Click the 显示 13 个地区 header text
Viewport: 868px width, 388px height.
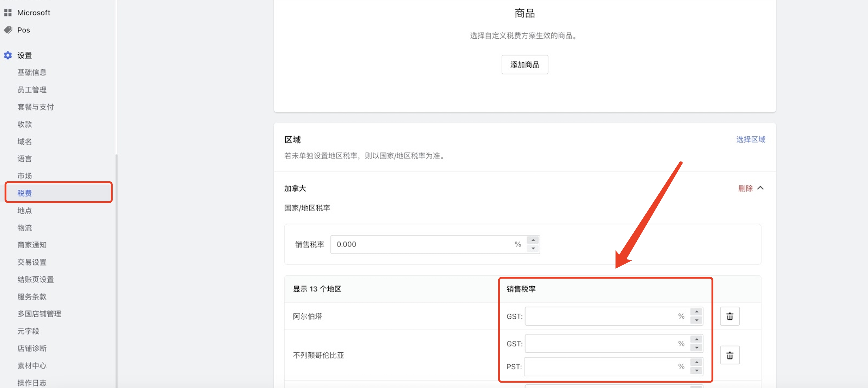click(x=317, y=289)
